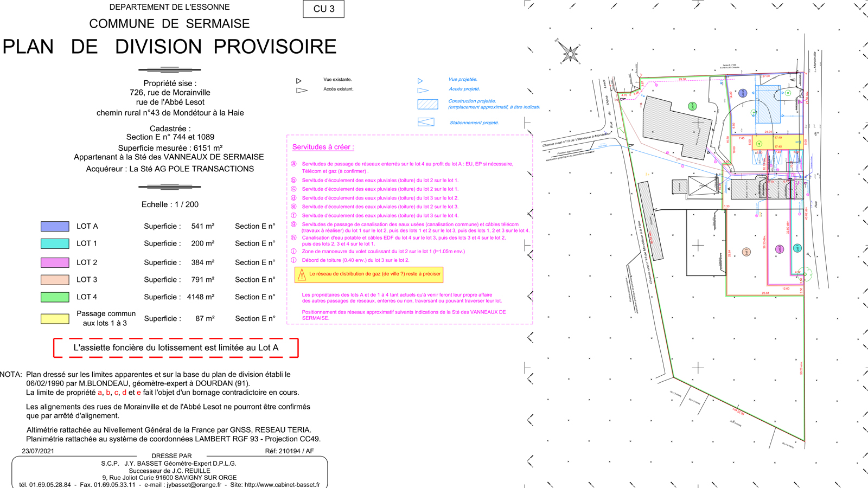The width and height of the screenshot is (868, 488).
Task: Click 'Echelle : 1 / 200' text
Action: (170, 204)
